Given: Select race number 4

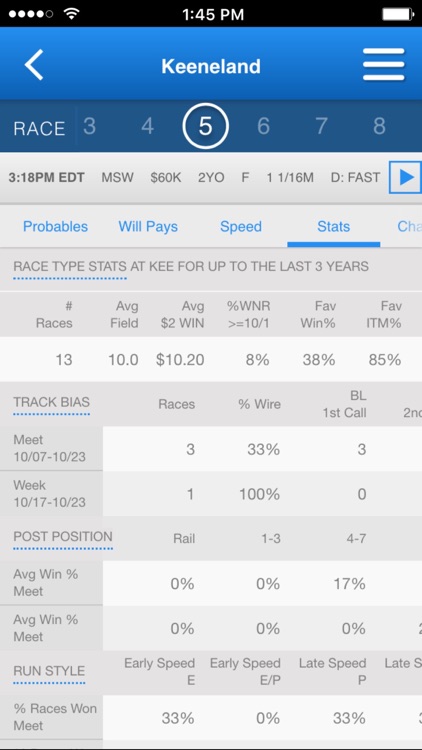Looking at the screenshot, I should (x=147, y=126).
